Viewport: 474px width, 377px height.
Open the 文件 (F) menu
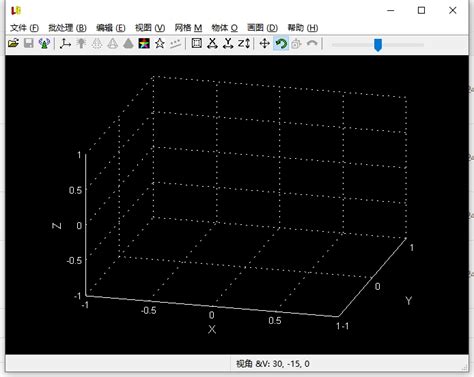coord(24,28)
